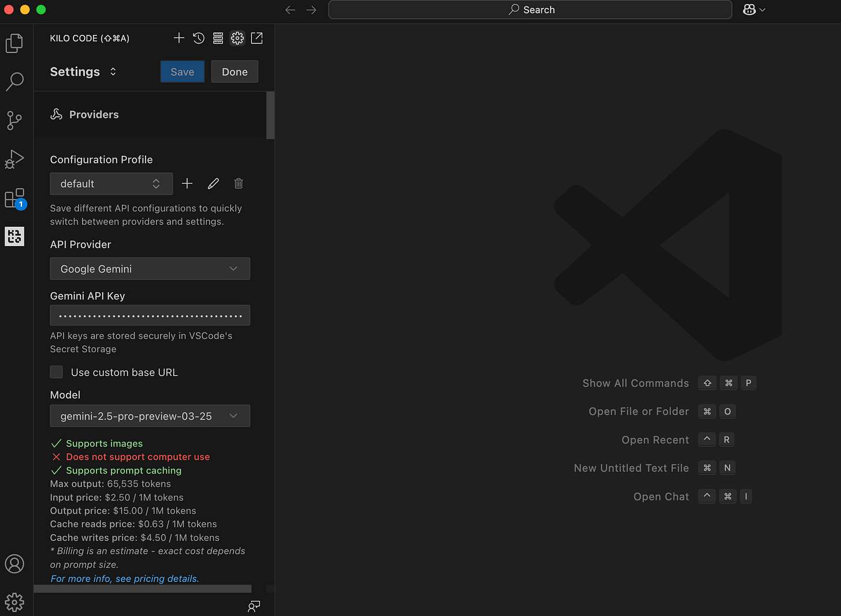Open Source Control view

[x=14, y=120]
